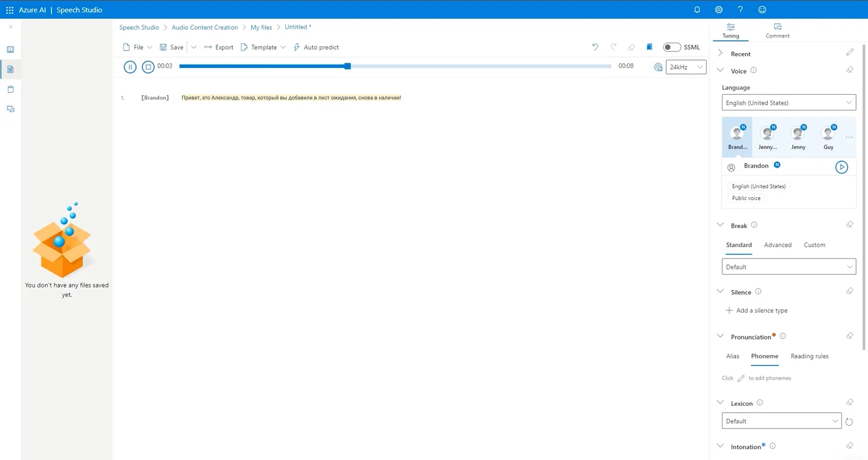Open the 24kHz sample rate dropdown
The width and height of the screenshot is (868, 460).
click(686, 67)
